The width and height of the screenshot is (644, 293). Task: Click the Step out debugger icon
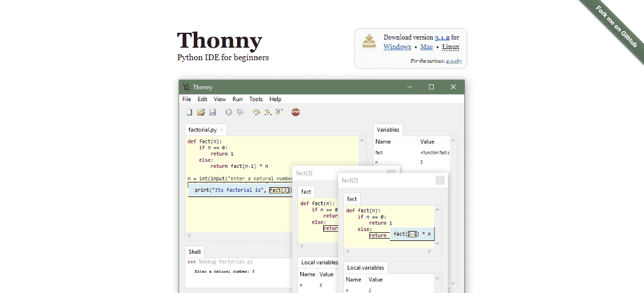coord(279,112)
